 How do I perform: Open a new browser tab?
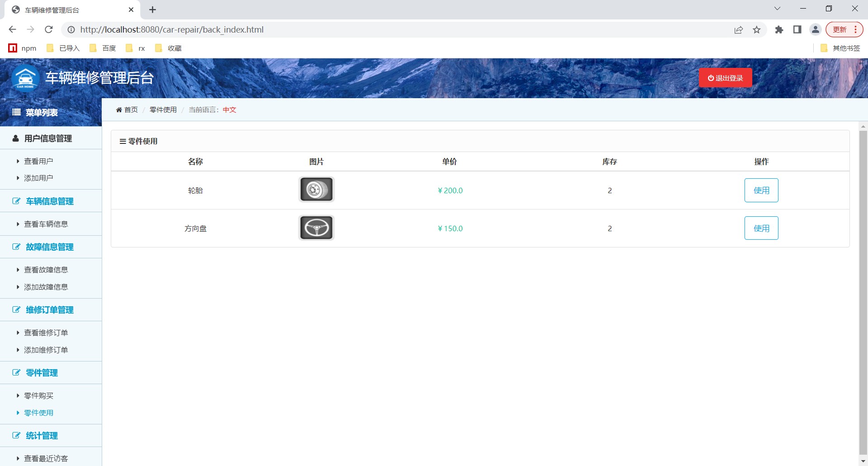pos(153,10)
